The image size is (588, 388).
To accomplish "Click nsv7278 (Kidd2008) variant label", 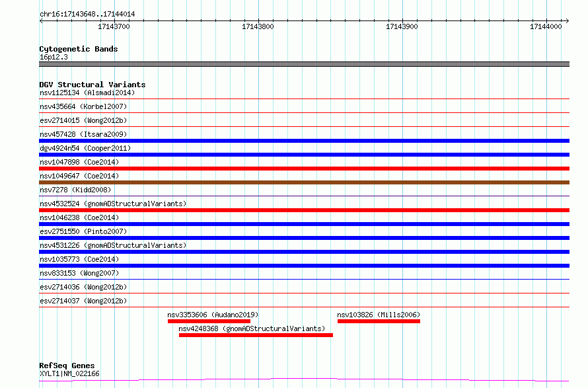I will pyautogui.click(x=75, y=190).
